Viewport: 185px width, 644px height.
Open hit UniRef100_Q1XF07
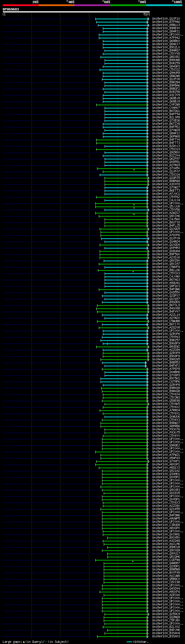click(x=166, y=172)
